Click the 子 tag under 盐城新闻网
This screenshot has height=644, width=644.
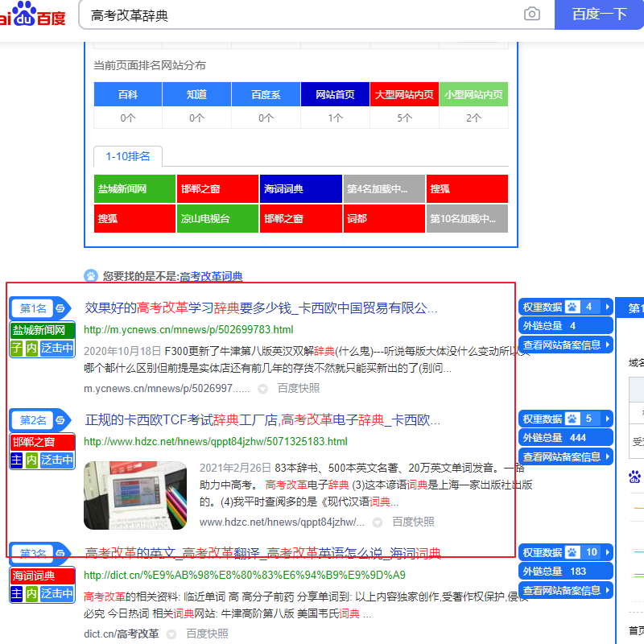pos(16,348)
